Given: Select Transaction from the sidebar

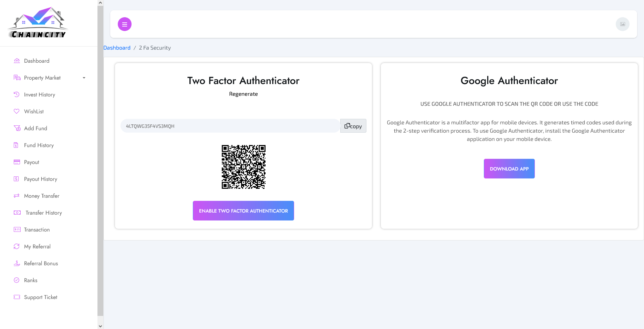Looking at the screenshot, I should [x=37, y=230].
